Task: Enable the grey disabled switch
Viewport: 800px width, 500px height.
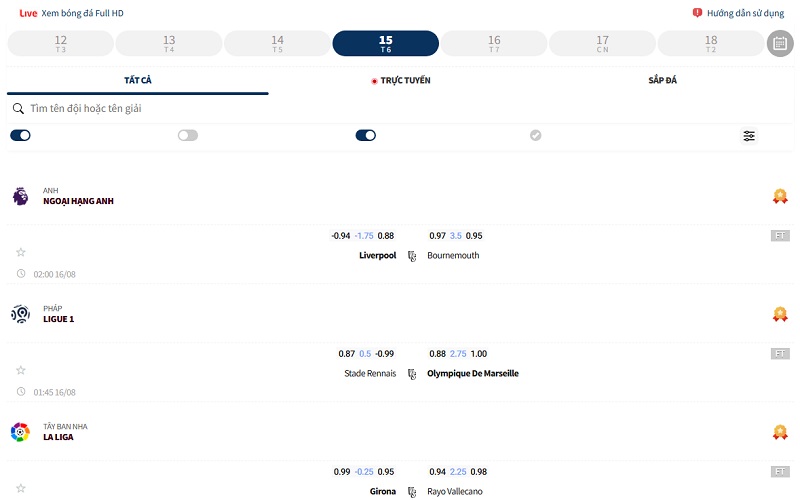Action: point(188,135)
